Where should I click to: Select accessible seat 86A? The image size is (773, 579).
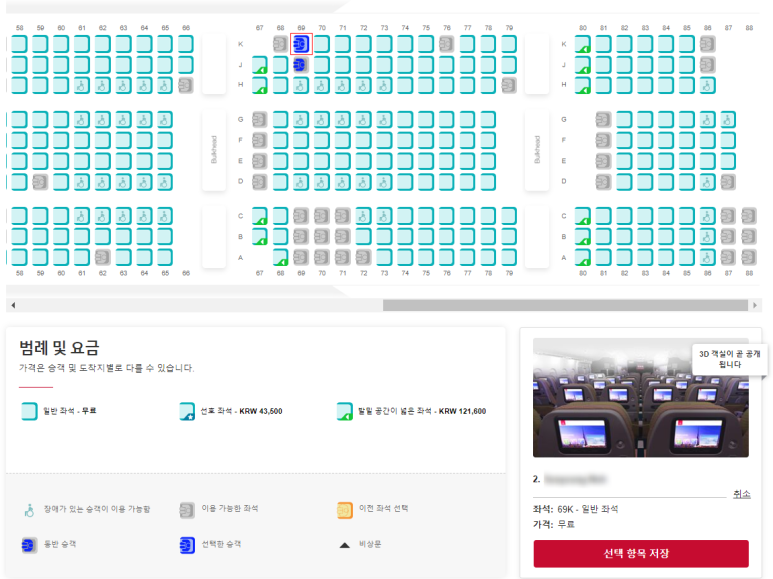coord(707,257)
